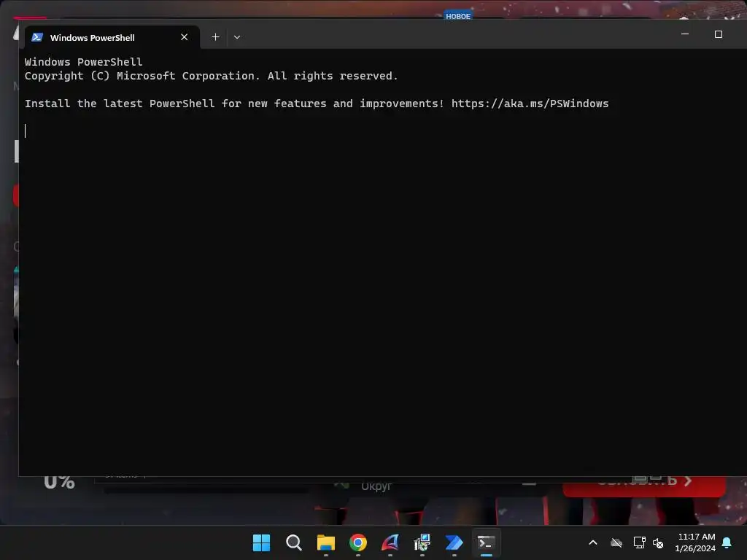
Task: Open the Windows Start menu
Action: (261, 542)
